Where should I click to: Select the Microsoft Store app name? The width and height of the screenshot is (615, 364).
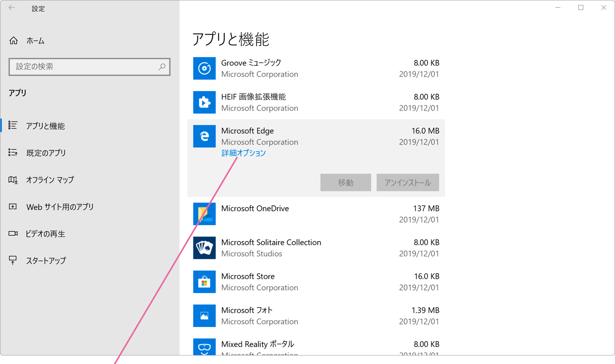248,276
